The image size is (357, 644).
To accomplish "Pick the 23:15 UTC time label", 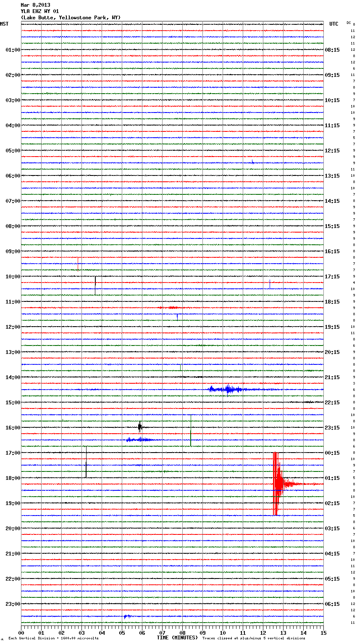I will tap(332, 428).
